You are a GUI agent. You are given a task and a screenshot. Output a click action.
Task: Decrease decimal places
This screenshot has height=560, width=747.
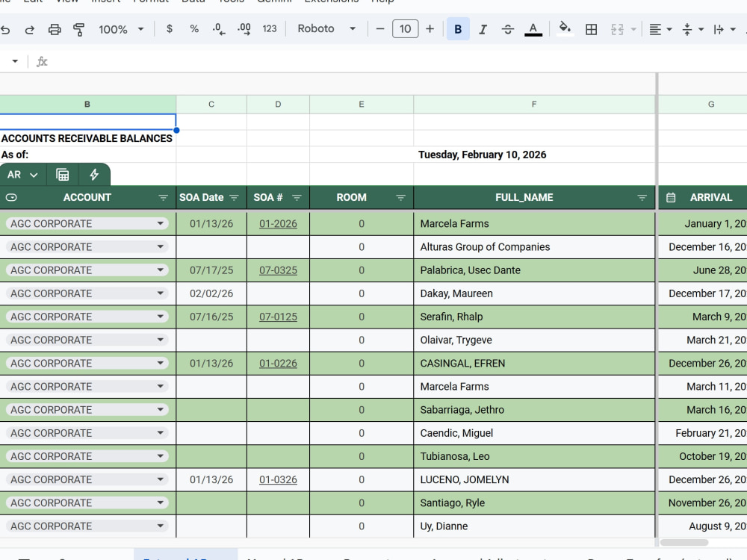[219, 29]
